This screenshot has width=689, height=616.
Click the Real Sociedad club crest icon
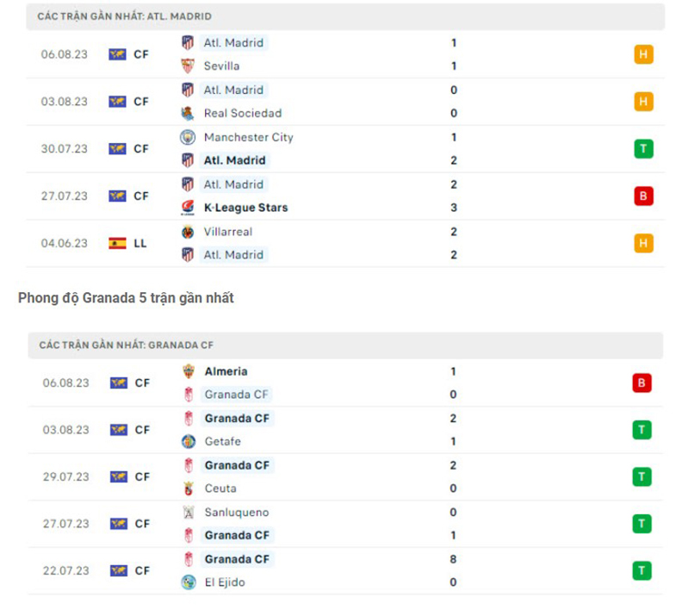tap(189, 113)
